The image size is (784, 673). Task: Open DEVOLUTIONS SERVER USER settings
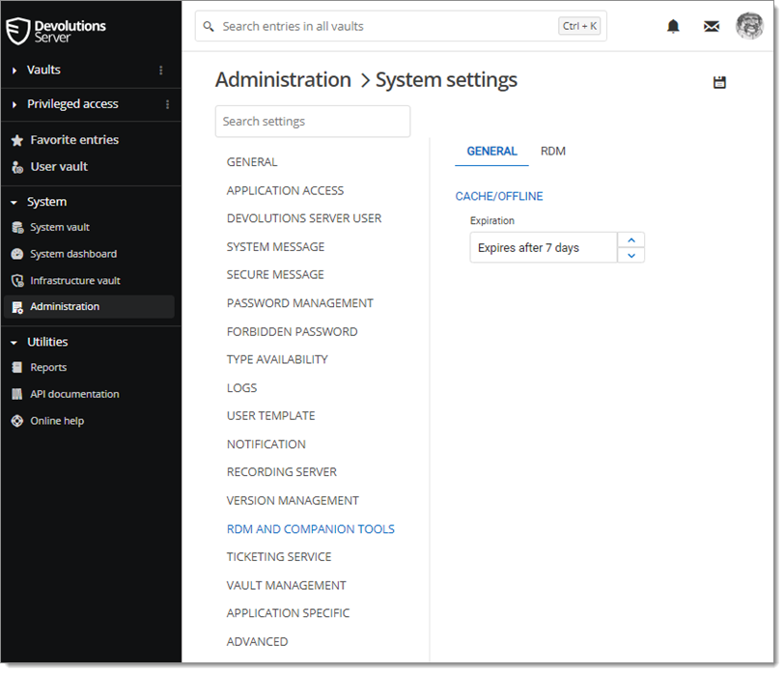pyautogui.click(x=303, y=218)
